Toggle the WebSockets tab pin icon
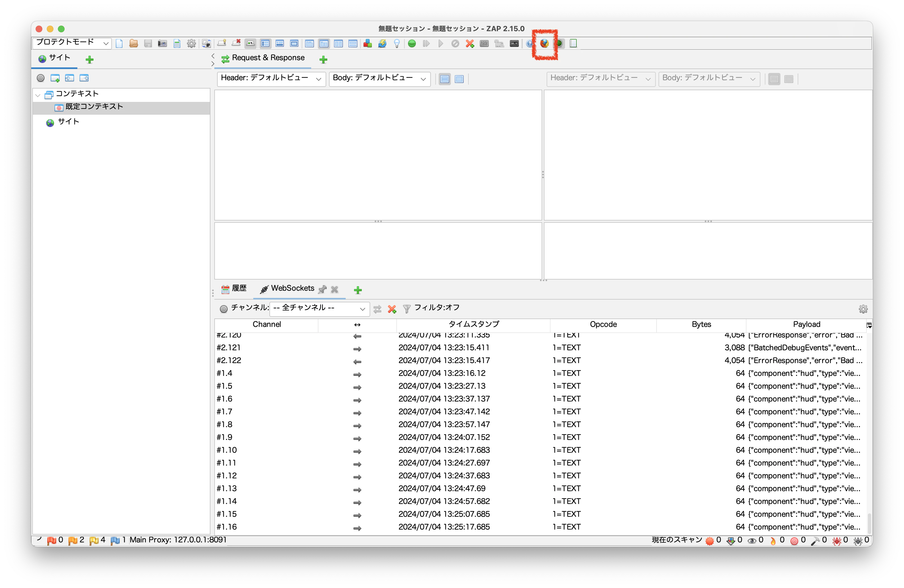 point(323,290)
